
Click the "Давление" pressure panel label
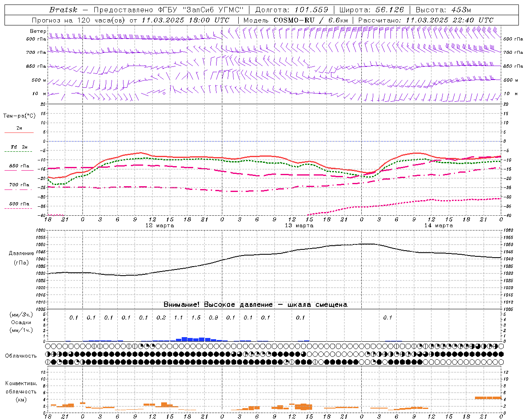tap(21, 253)
